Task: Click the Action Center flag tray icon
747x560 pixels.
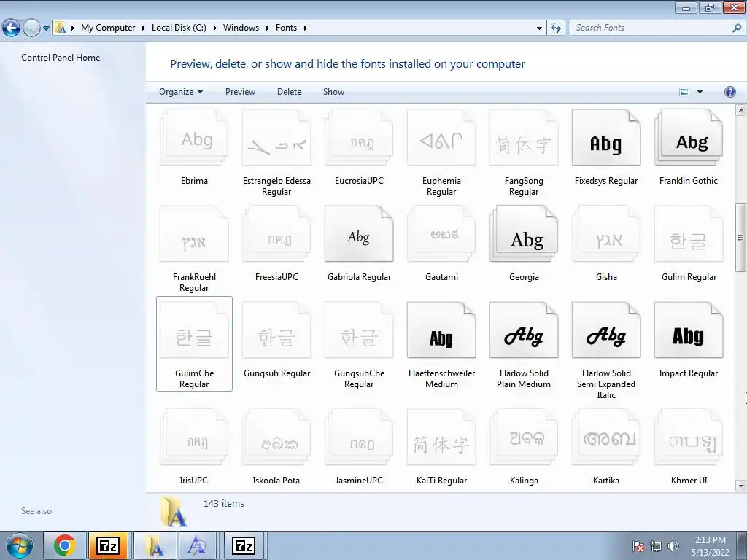Action: (x=638, y=546)
